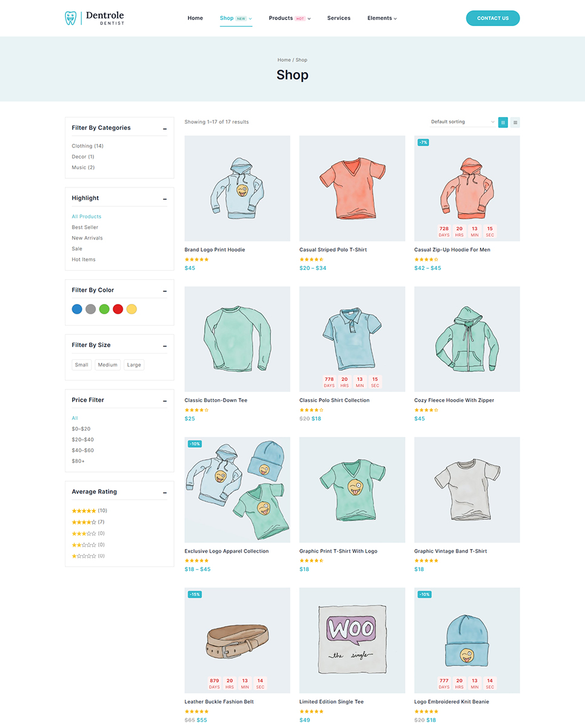Open the Default sorting dropdown

(463, 122)
